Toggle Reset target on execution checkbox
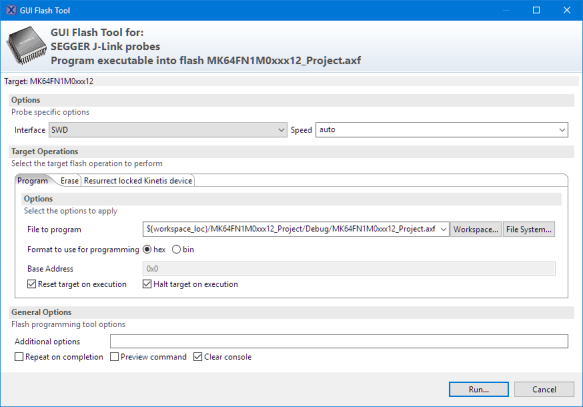This screenshot has height=407, width=583. [x=32, y=284]
